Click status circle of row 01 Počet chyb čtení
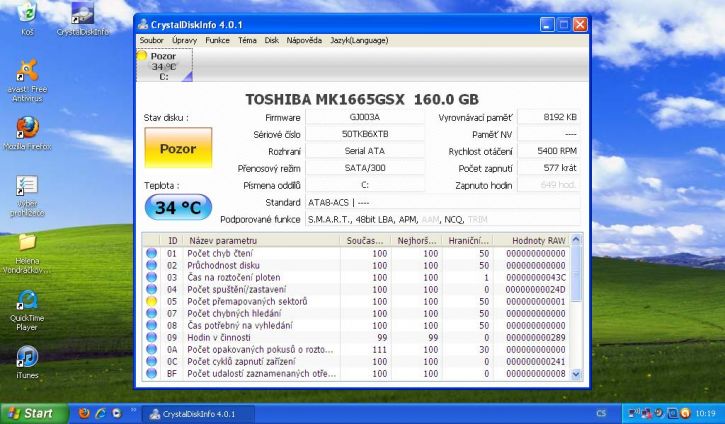Screen dimensions: 725x424 [151, 253]
